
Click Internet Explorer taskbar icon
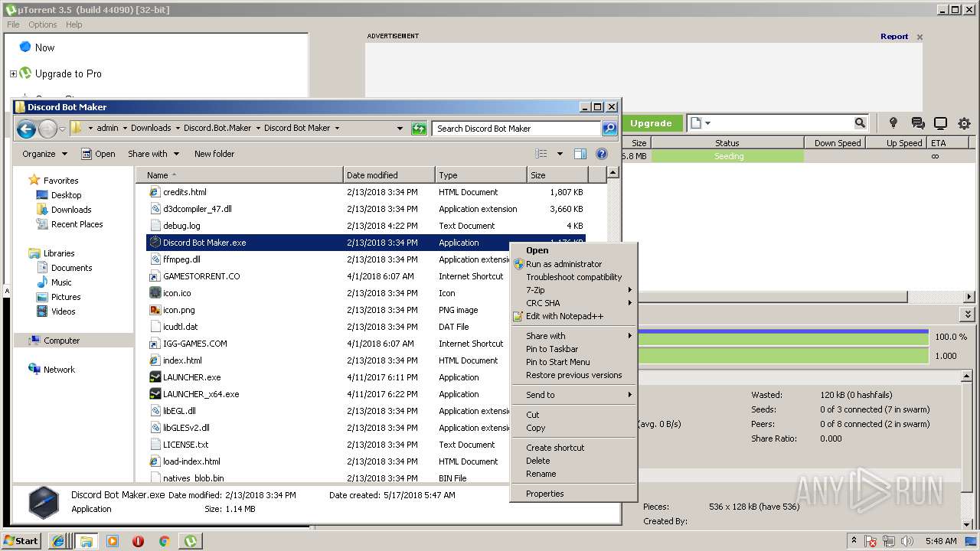(x=57, y=541)
